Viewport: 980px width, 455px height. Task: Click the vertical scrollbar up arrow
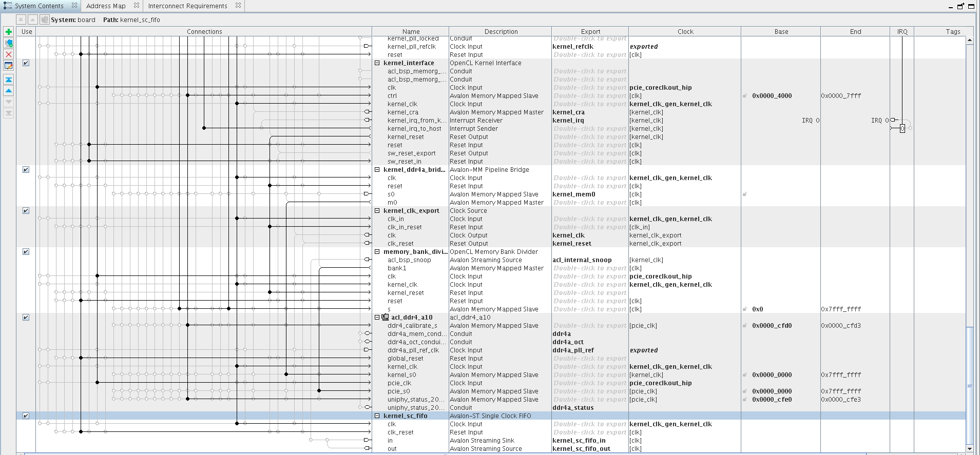coord(969,40)
